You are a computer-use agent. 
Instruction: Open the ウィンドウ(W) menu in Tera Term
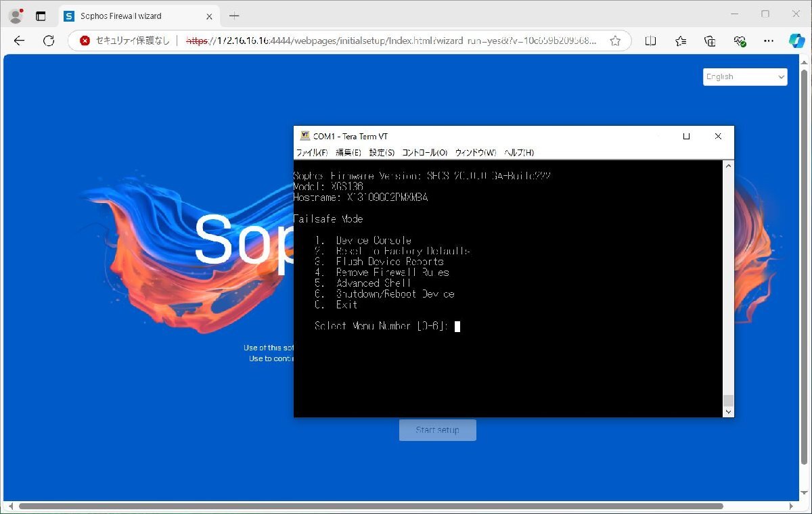476,153
